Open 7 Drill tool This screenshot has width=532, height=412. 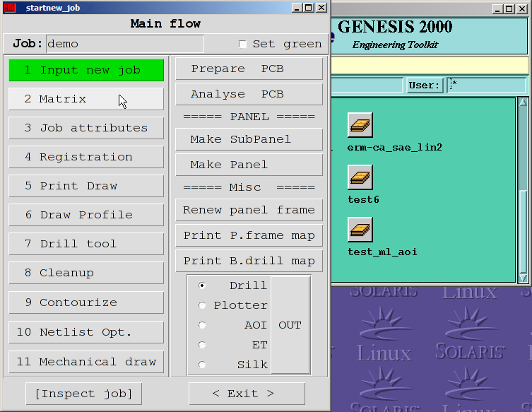(x=86, y=244)
